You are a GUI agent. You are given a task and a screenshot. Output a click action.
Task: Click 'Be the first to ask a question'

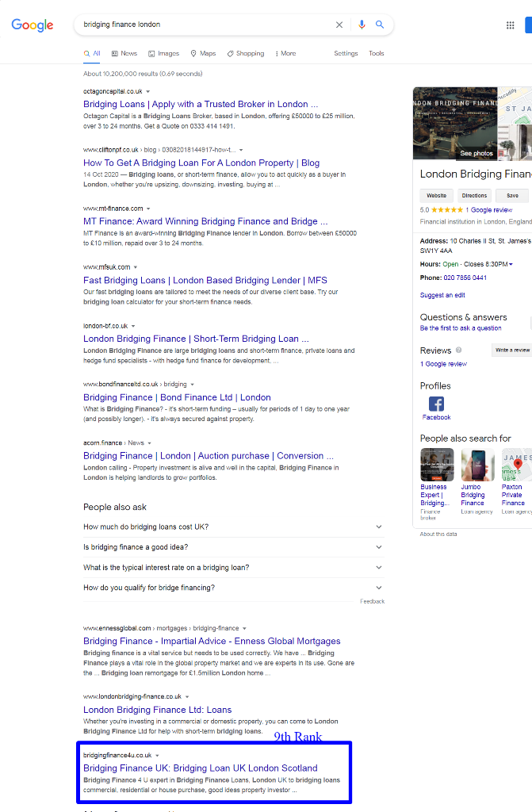[x=461, y=328]
